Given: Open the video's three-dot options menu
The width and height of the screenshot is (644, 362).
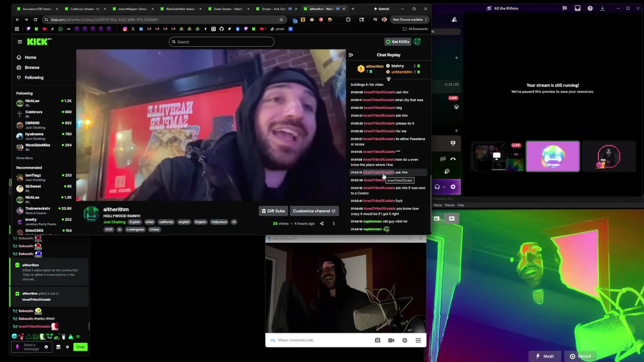Looking at the screenshot, I should (333, 223).
